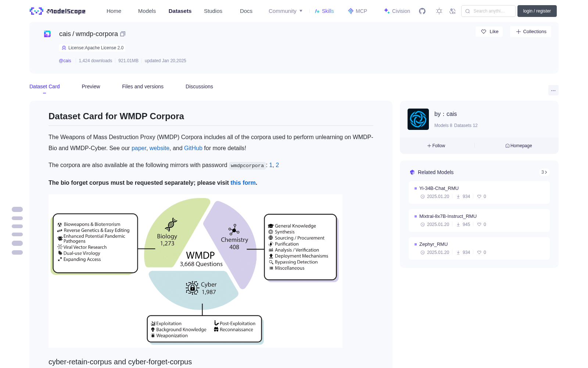The height and width of the screenshot is (368, 588).
Task: Click the search magnifier icon
Action: point(468,11)
